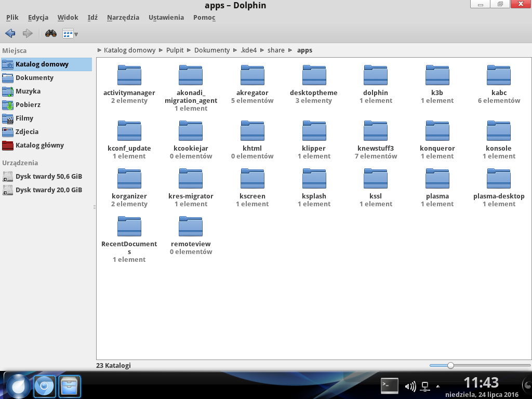
Task: Click the blue Back arrow in toolbar
Action: 10,33
